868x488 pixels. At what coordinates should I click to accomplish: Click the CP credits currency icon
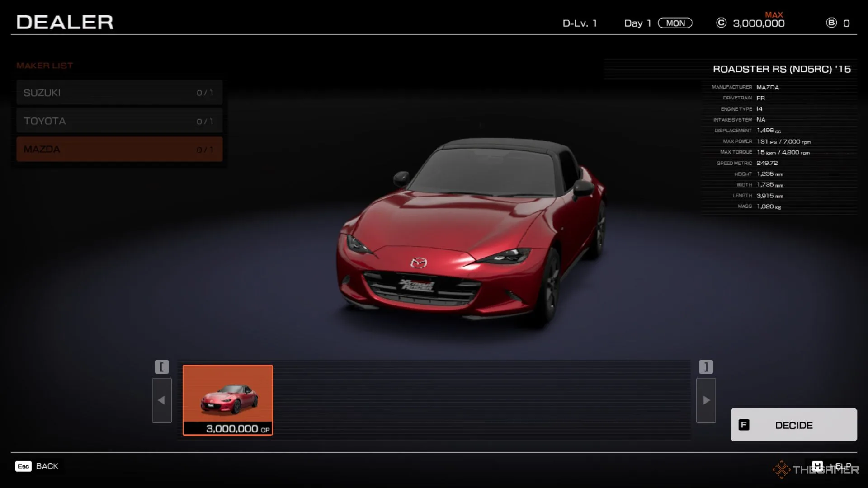721,23
